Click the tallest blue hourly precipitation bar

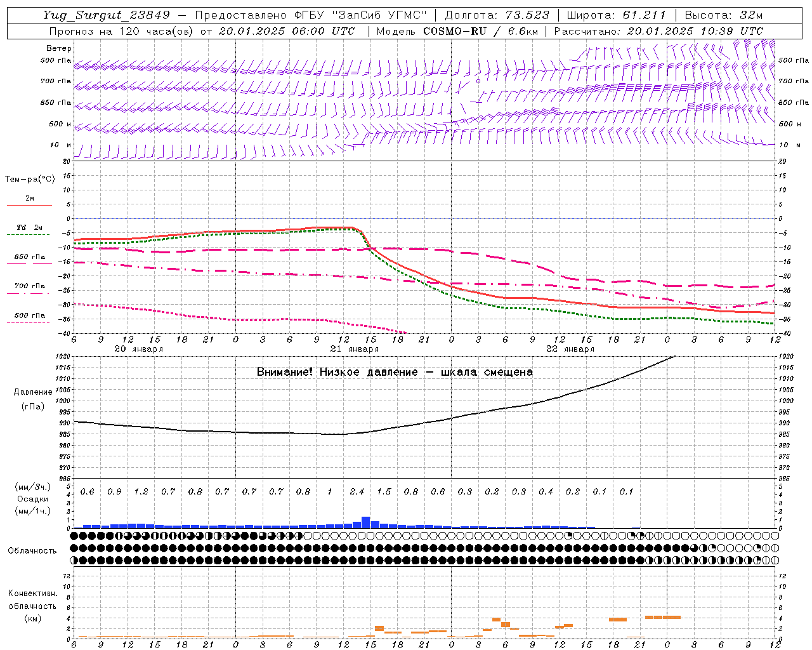pos(366,522)
